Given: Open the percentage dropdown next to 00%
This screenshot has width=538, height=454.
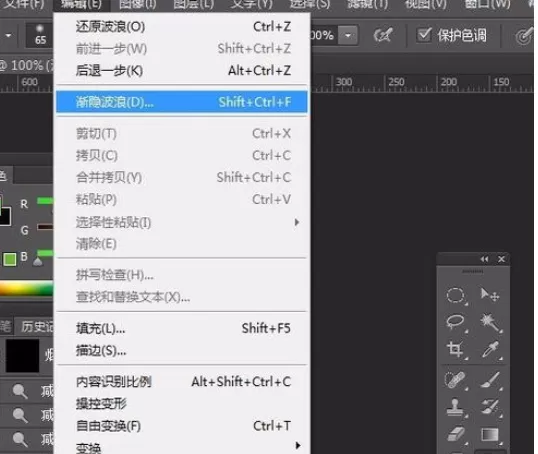Looking at the screenshot, I should [348, 35].
